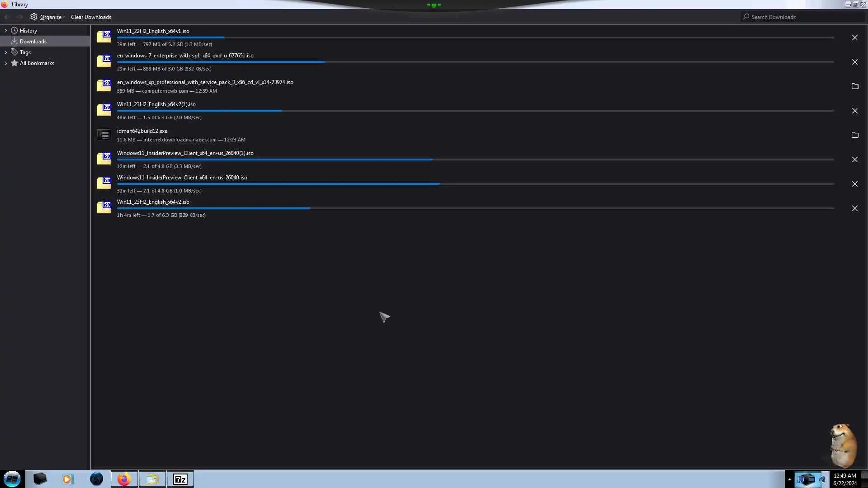The width and height of the screenshot is (868, 488).
Task: Cancel the Windows 7 enterprise ISO download
Action: click(x=854, y=62)
